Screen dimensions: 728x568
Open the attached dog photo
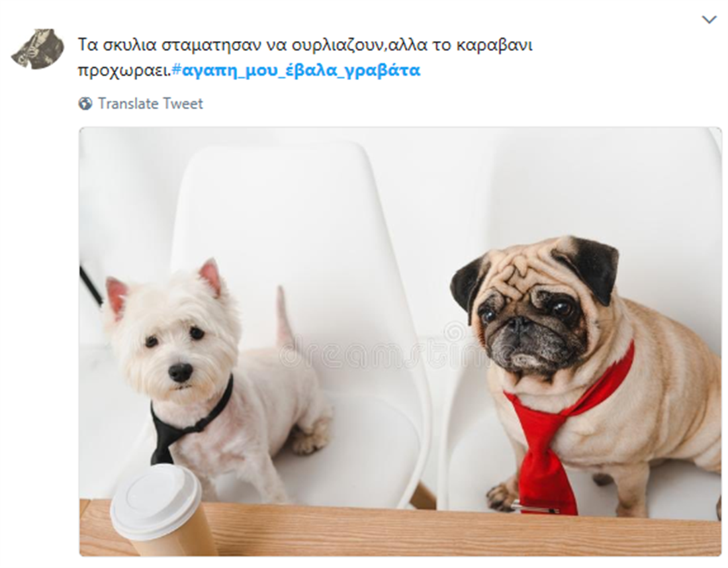[x=400, y=342]
